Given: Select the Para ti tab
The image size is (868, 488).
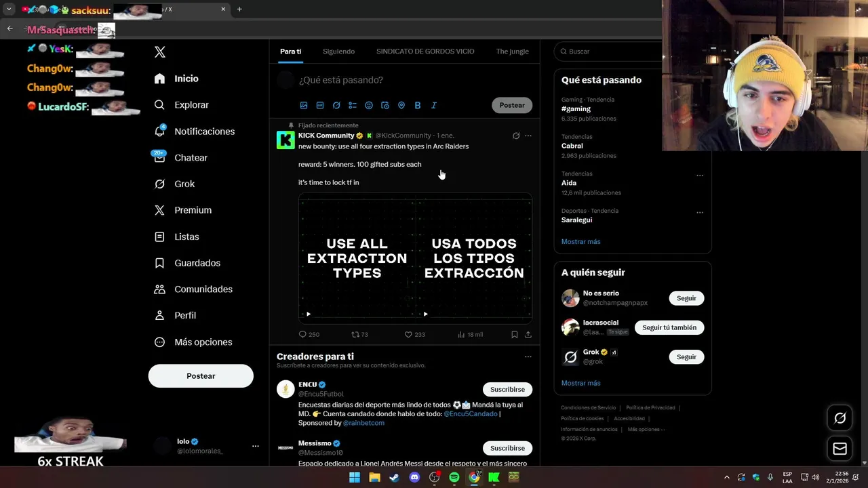Looking at the screenshot, I should 290,52.
